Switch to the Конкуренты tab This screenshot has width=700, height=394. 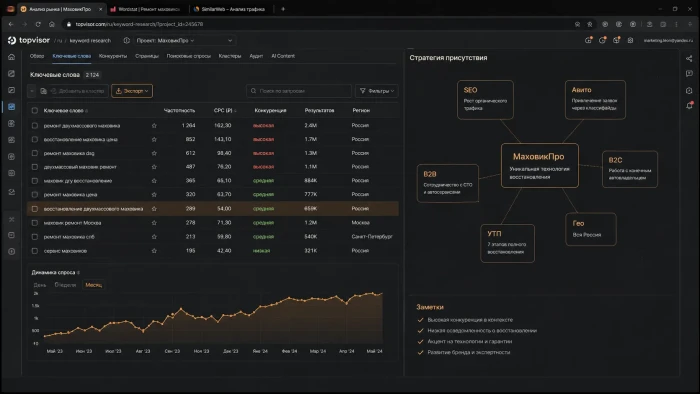coord(113,56)
